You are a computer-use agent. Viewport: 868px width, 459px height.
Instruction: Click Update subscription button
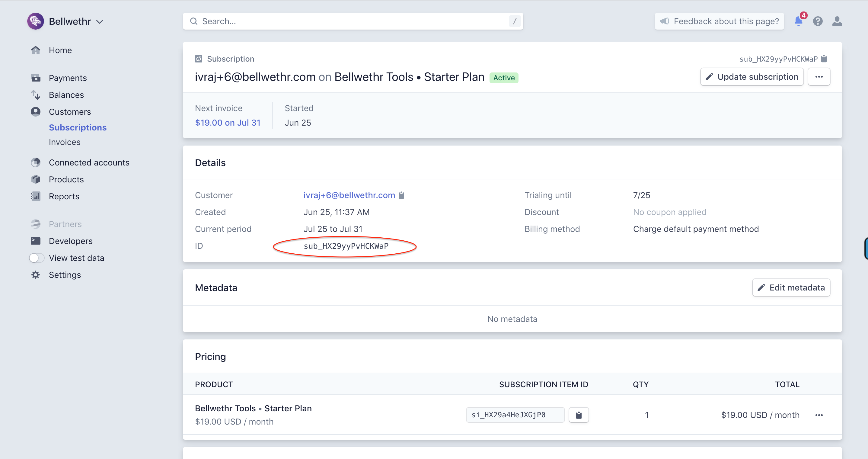click(752, 76)
